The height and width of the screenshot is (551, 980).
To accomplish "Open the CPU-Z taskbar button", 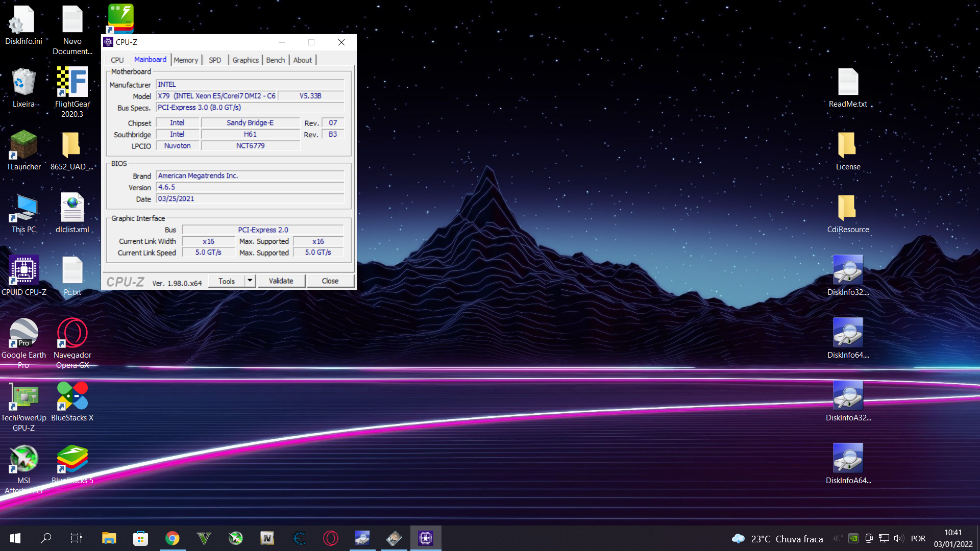I will tap(426, 538).
